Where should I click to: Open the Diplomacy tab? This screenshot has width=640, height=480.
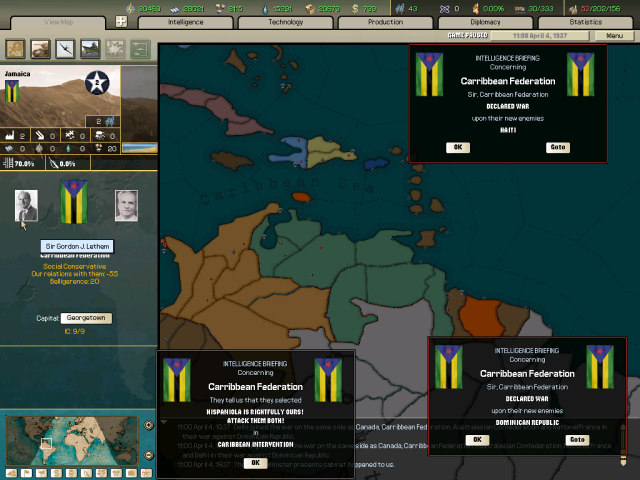click(485, 22)
